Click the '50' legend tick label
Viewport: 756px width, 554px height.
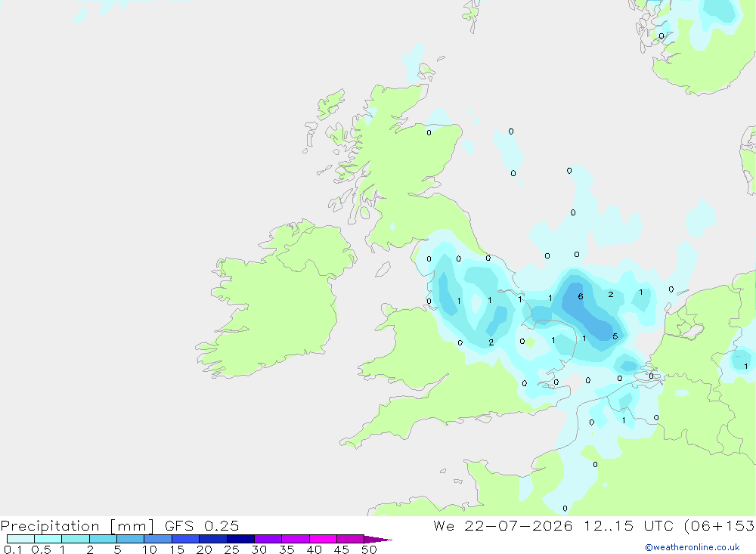(369, 549)
